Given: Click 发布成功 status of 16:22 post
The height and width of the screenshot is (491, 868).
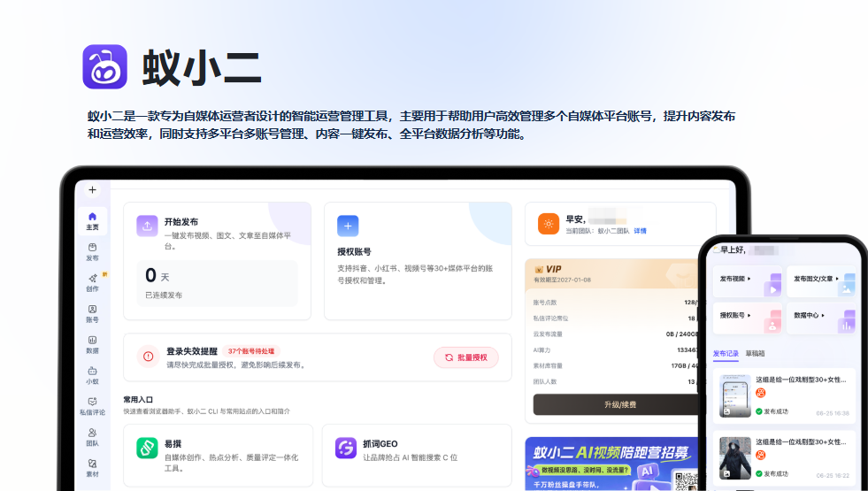Looking at the screenshot, I should point(772,474).
